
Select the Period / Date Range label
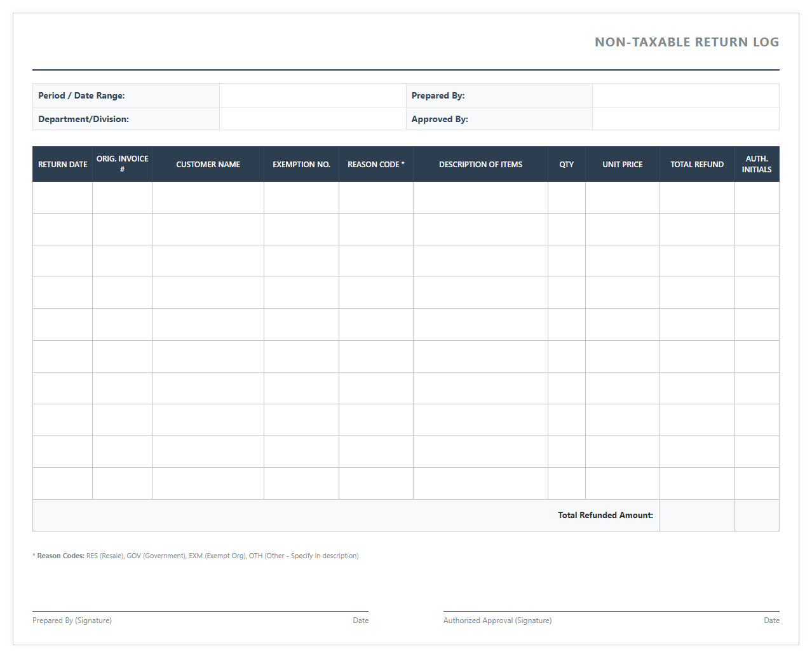click(81, 95)
